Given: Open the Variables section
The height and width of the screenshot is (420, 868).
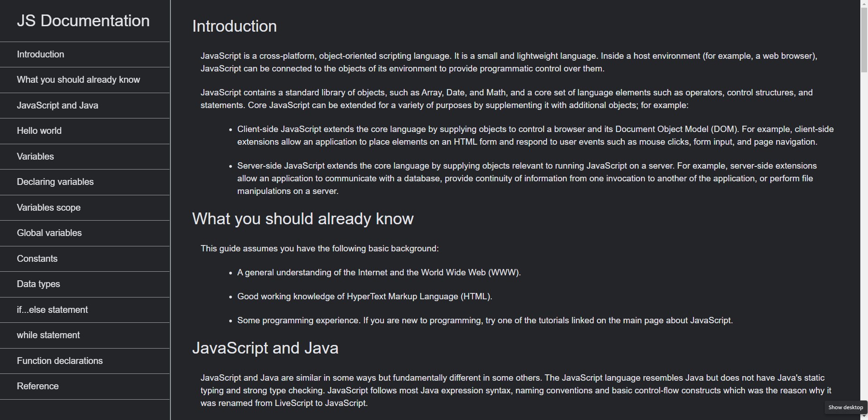Looking at the screenshot, I should click(35, 156).
